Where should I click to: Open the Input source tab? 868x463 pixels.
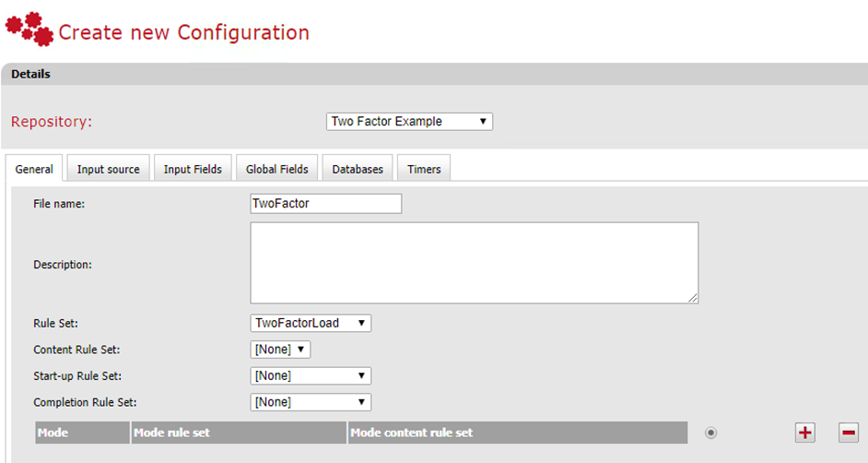click(x=109, y=170)
